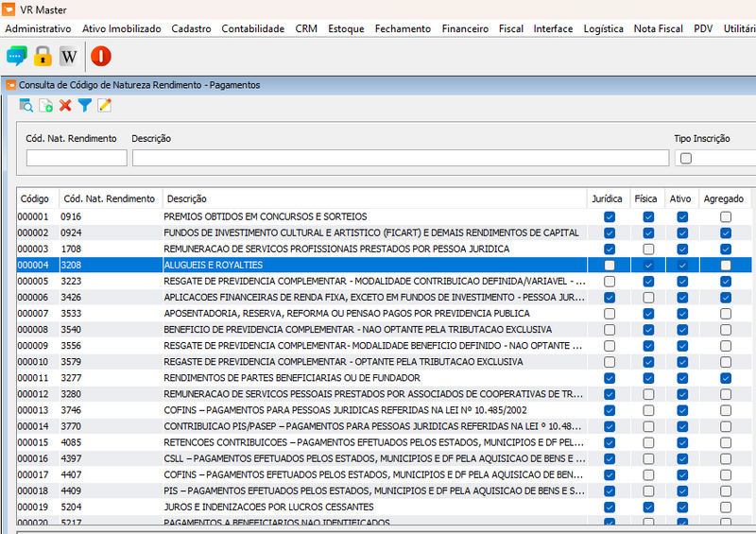756x534 pixels.
Task: Click the Consulta window title icon
Action: click(10, 85)
